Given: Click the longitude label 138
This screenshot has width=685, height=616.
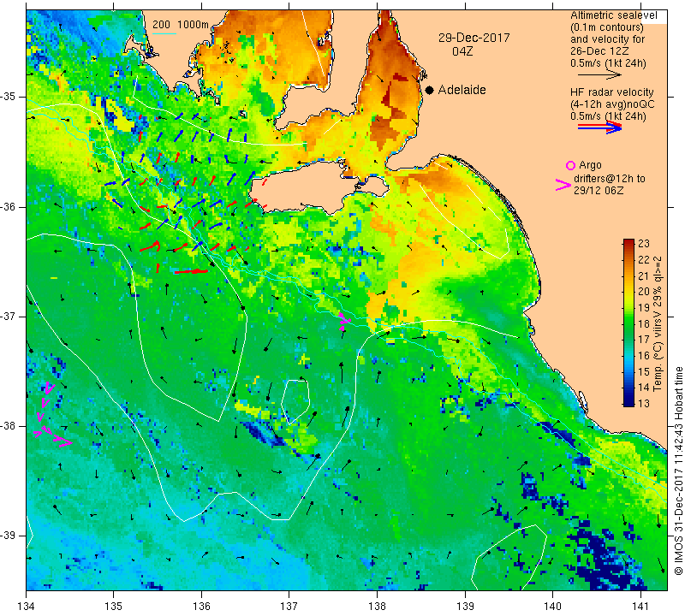Looking at the screenshot, I should (378, 606).
